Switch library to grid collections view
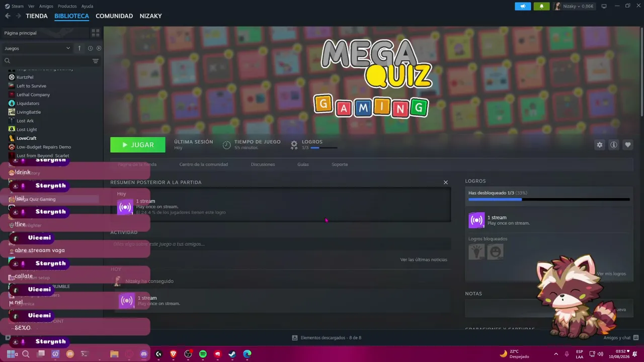 tap(95, 33)
